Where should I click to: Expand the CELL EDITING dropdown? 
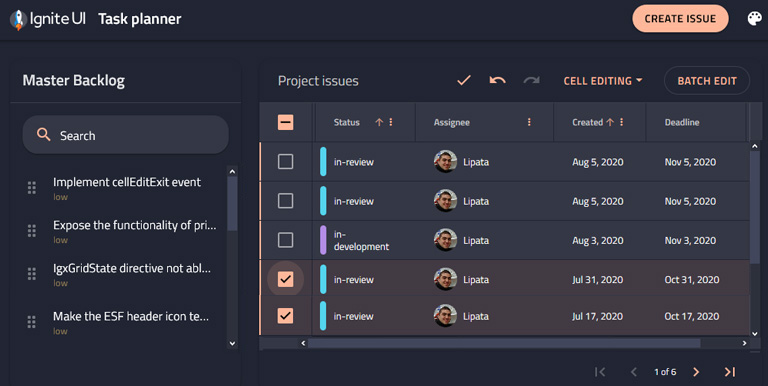(x=603, y=81)
